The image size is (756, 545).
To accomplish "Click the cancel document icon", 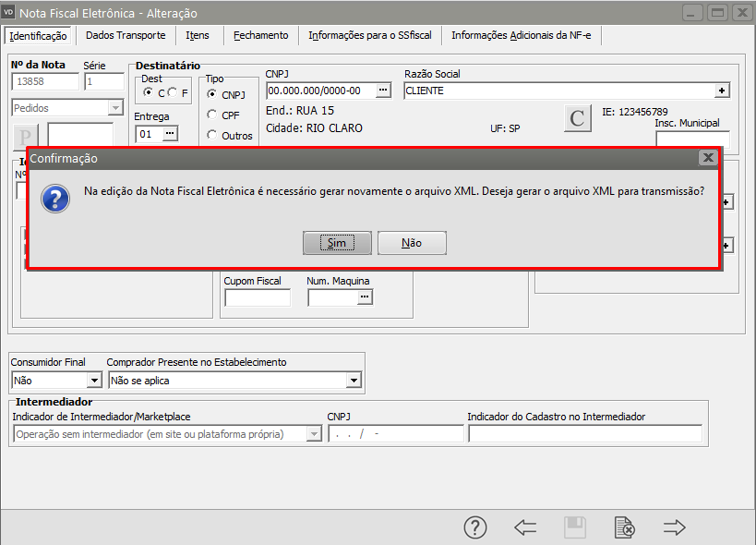I will pyautogui.click(x=625, y=527).
